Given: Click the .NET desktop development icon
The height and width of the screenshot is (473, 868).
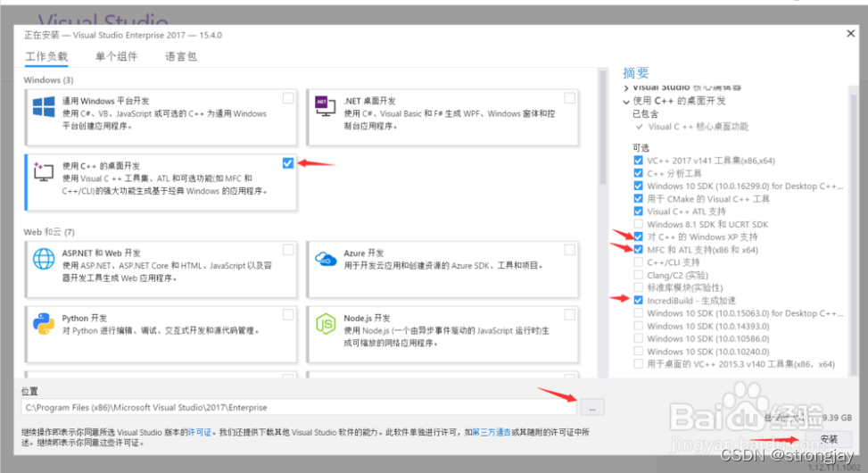Looking at the screenshot, I should pyautogui.click(x=325, y=106).
